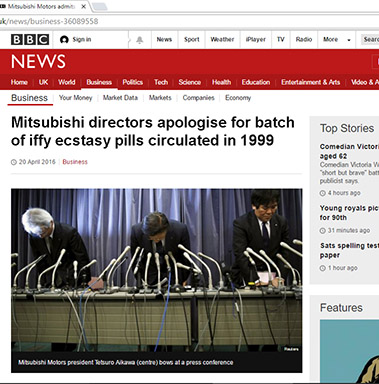
Task: Click the BBC logo
Action: (x=30, y=39)
